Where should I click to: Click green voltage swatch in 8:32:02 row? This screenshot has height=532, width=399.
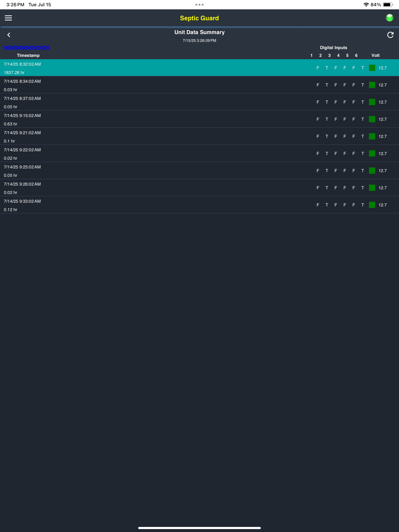coord(372,68)
